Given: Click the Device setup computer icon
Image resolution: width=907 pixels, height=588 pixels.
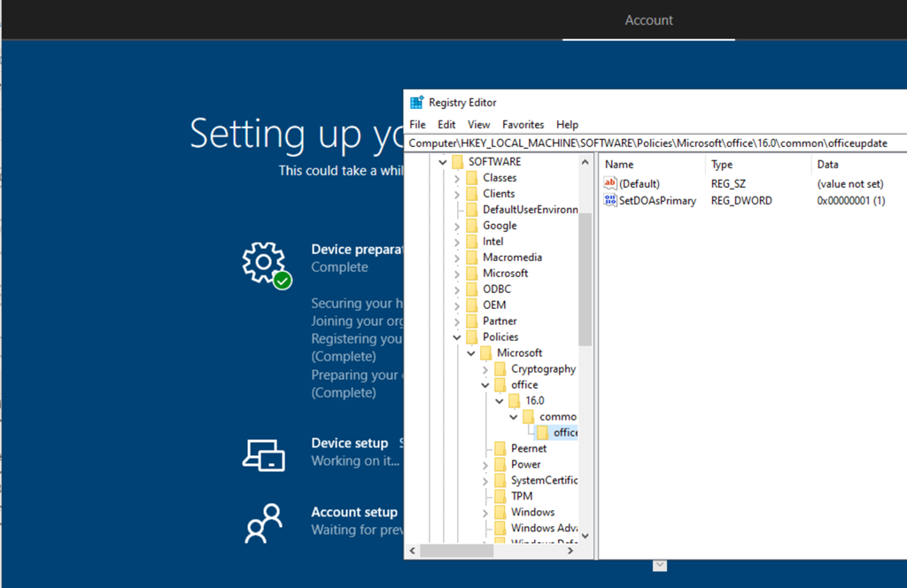Looking at the screenshot, I should pos(264,454).
